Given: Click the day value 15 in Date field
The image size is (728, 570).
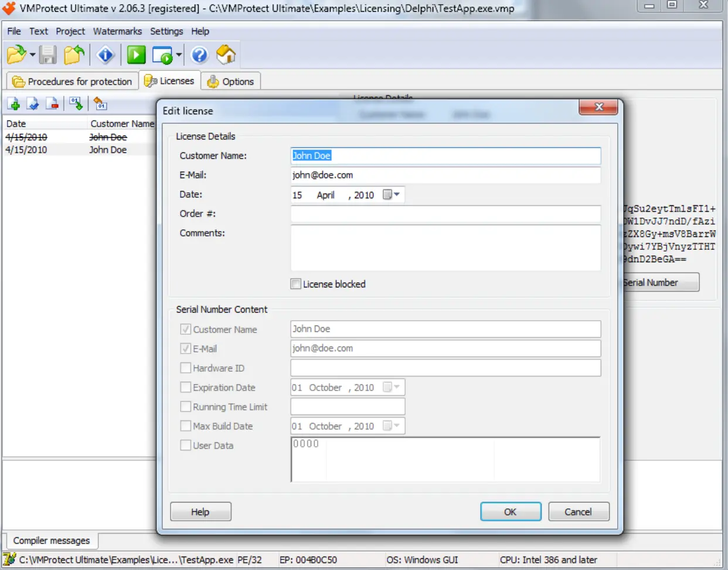Looking at the screenshot, I should [297, 195].
